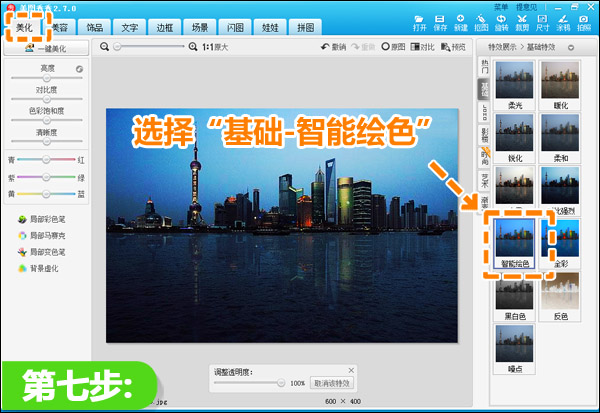Viewport: 600px width, 413px height.
Task: Open the 菜单 menu at top
Action: click(x=501, y=7)
